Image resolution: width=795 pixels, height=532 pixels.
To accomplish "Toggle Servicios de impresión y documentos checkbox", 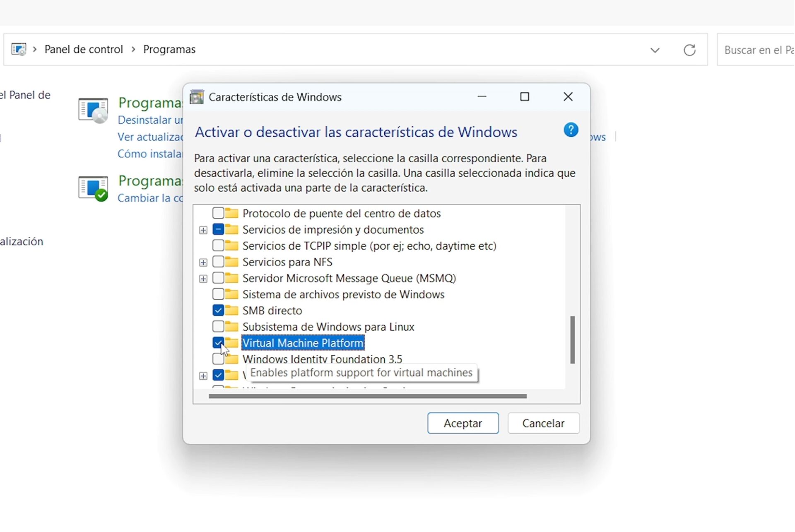I will coord(218,229).
